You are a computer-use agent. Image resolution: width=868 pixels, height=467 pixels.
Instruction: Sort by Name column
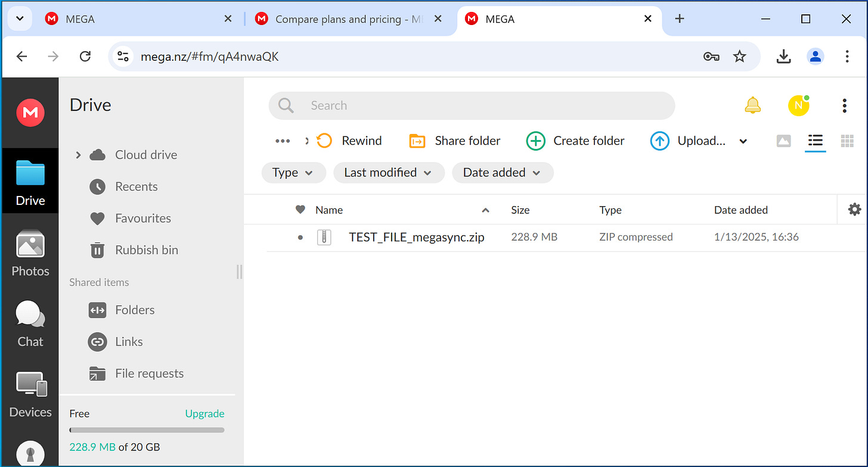[329, 210]
